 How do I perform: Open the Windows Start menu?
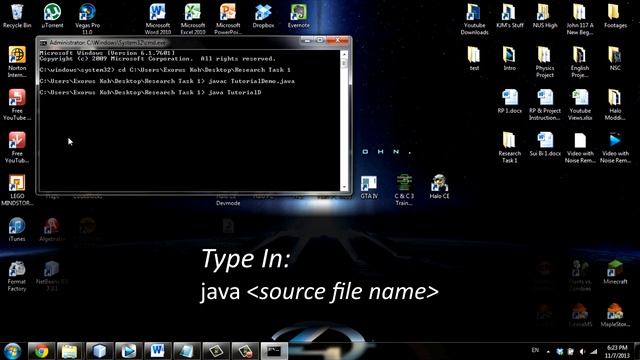click(x=12, y=351)
